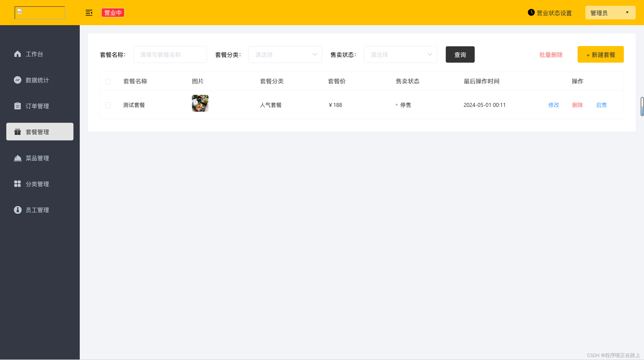
Task: Open 员工管理 employee management
Action: point(37,210)
